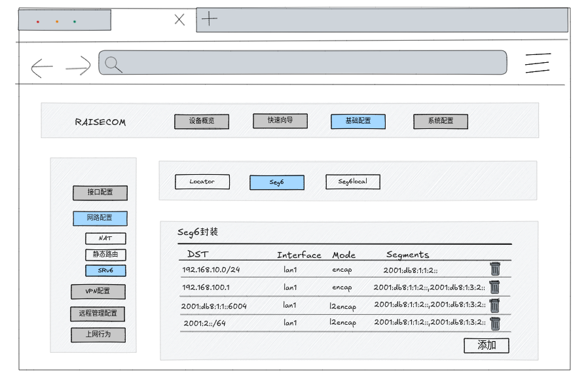
Task: Select the 192.168.100.1 destination cell
Action: tap(206, 287)
